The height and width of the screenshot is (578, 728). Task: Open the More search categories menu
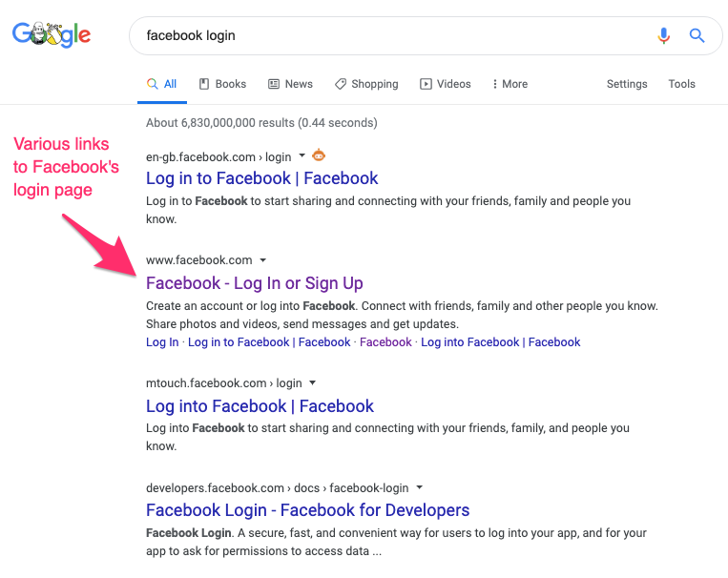point(510,84)
